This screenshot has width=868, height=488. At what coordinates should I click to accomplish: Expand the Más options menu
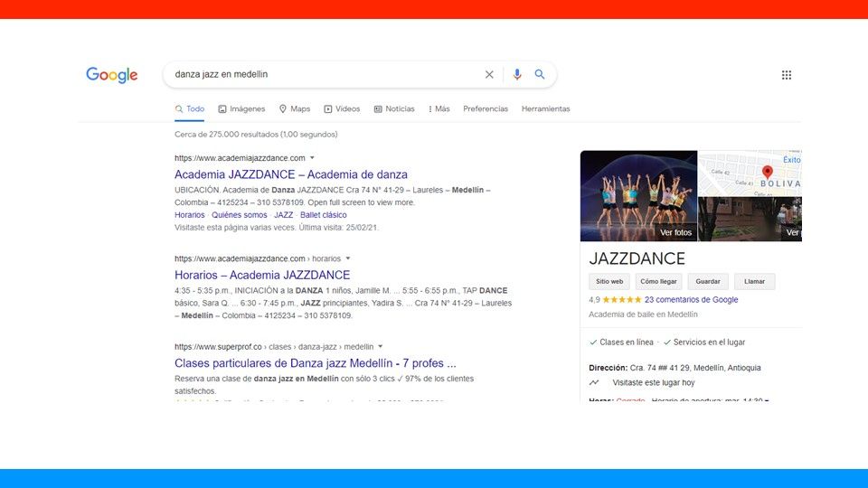click(x=439, y=109)
